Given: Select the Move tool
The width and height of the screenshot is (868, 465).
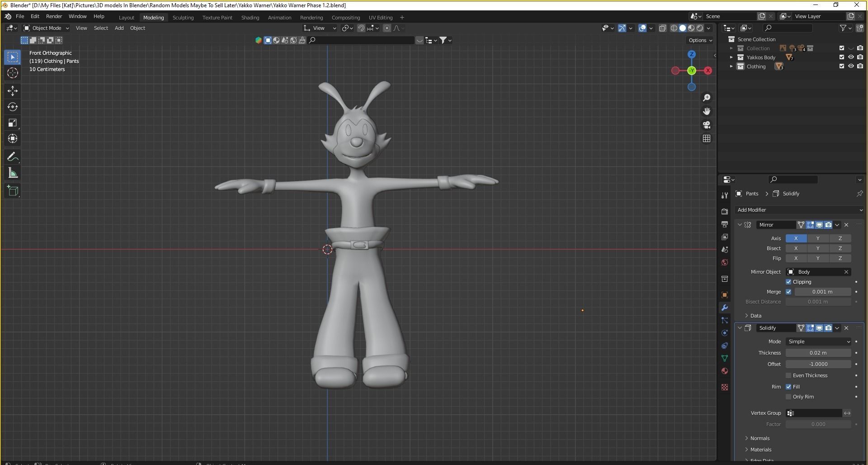Looking at the screenshot, I should pyautogui.click(x=13, y=91).
